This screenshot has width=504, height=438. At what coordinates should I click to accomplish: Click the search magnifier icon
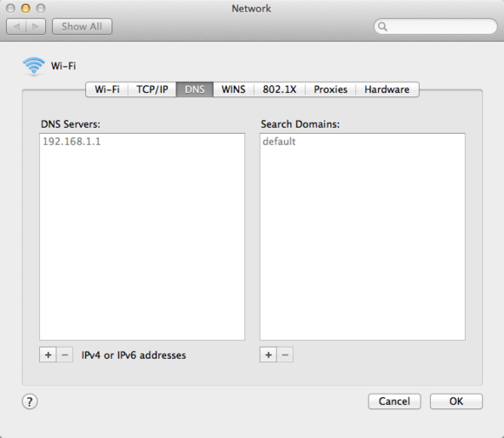382,26
